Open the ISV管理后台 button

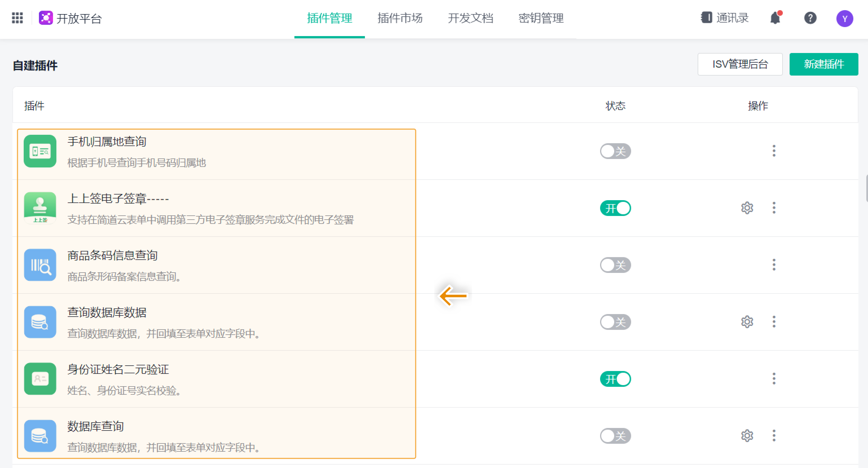click(x=740, y=64)
